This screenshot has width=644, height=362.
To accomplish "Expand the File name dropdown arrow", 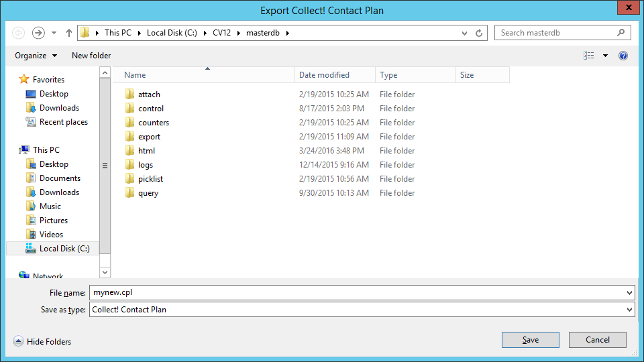I will point(629,293).
